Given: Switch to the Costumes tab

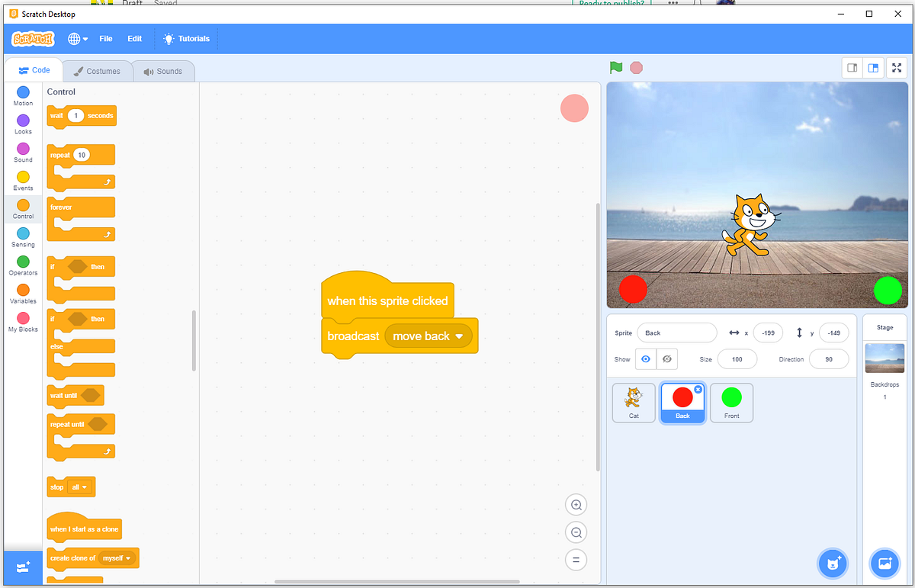Looking at the screenshot, I should click(97, 70).
